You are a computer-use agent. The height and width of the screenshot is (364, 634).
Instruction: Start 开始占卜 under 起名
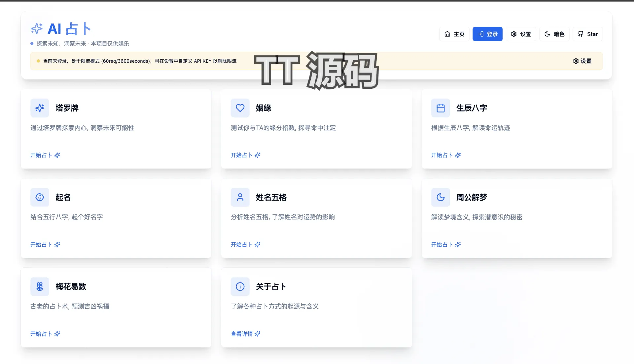pyautogui.click(x=45, y=245)
